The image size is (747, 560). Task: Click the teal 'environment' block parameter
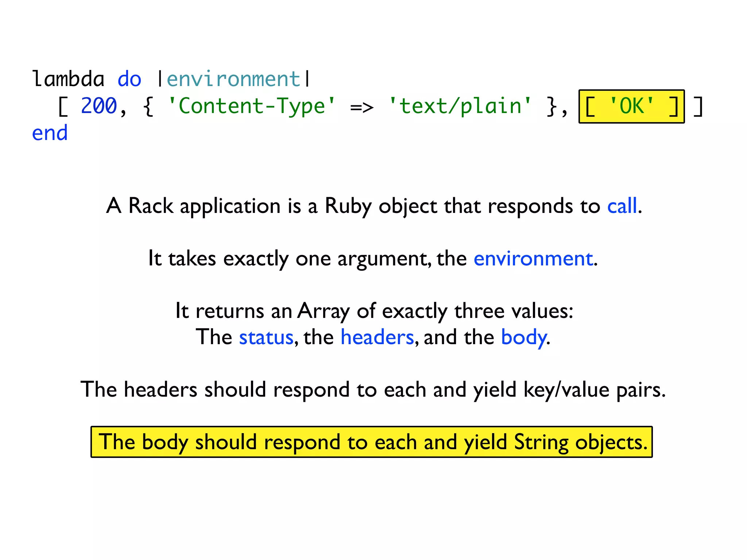coord(233,79)
